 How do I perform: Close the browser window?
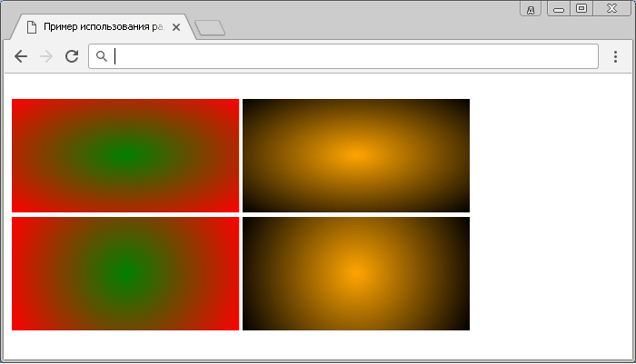point(611,9)
